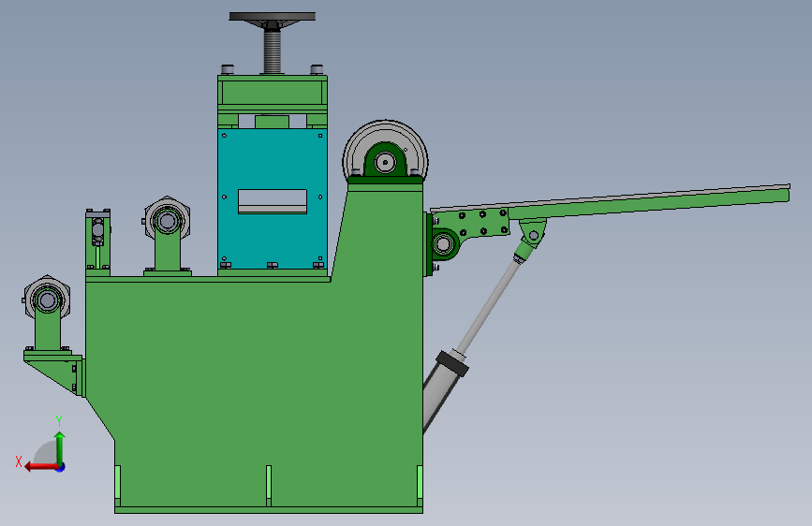812x526 pixels.
Task: Click the rectangular slot opening in the teal panel
Action: pyautogui.click(x=273, y=201)
